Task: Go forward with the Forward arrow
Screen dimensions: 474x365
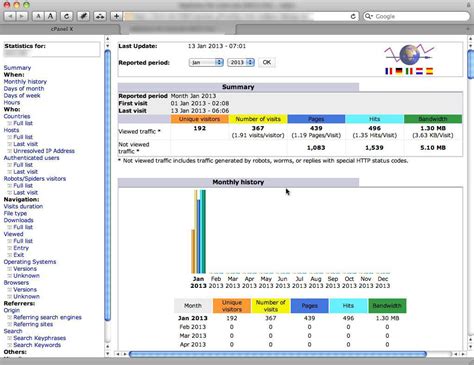Action: click(22, 16)
